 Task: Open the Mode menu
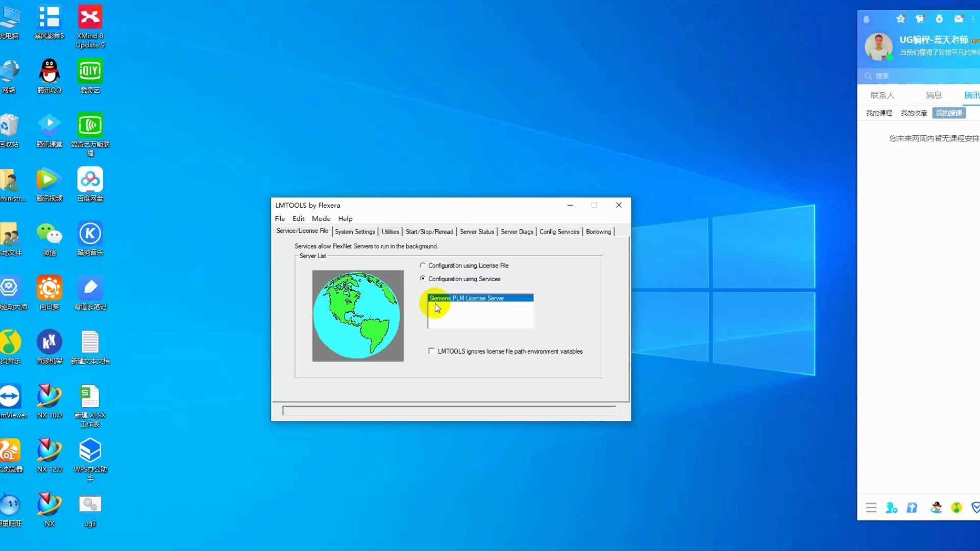pyautogui.click(x=321, y=218)
